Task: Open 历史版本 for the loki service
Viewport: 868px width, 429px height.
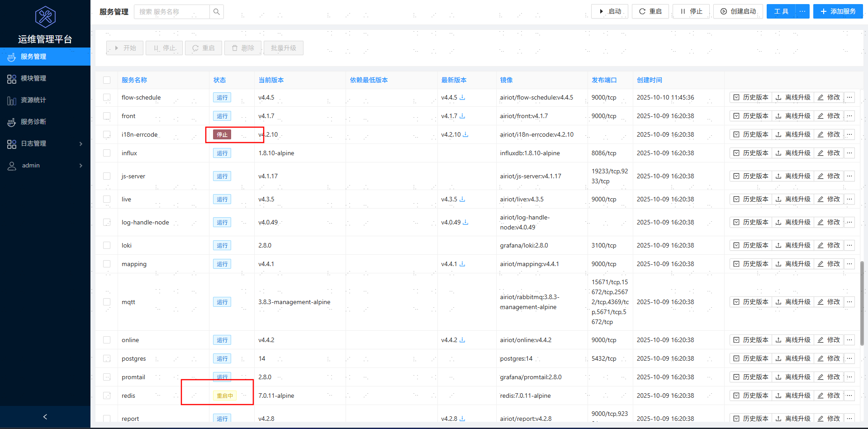Action: point(751,245)
